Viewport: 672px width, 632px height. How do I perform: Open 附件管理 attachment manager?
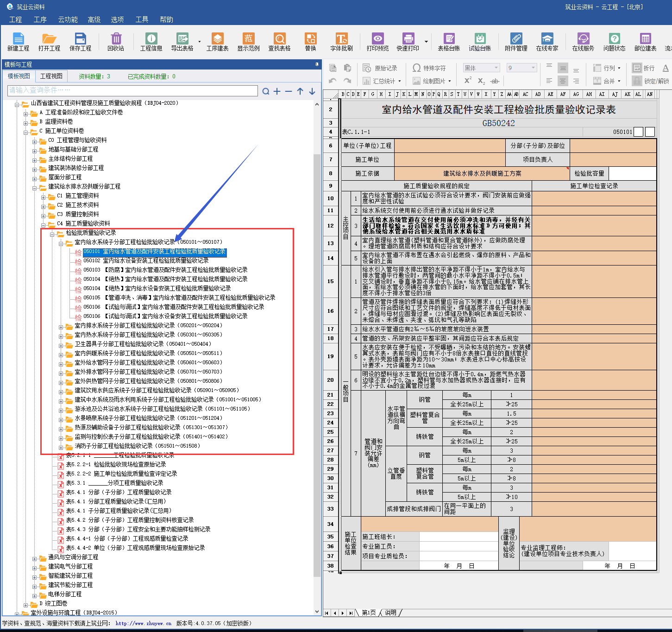[516, 42]
